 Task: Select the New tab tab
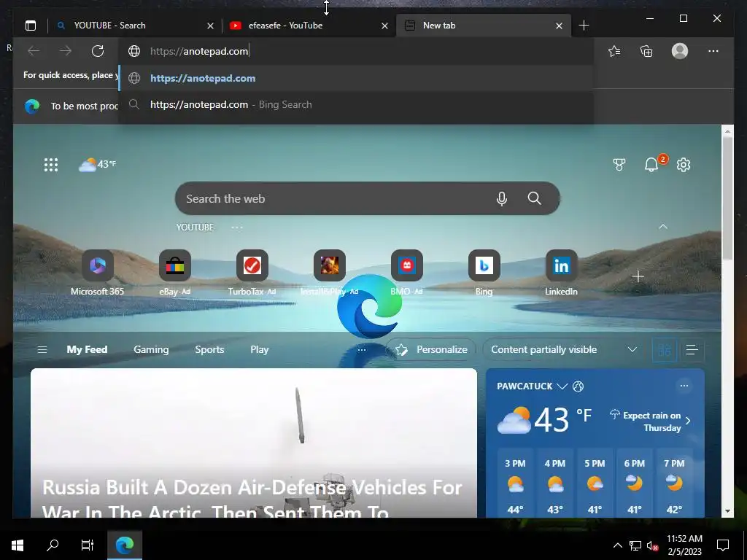pos(483,26)
